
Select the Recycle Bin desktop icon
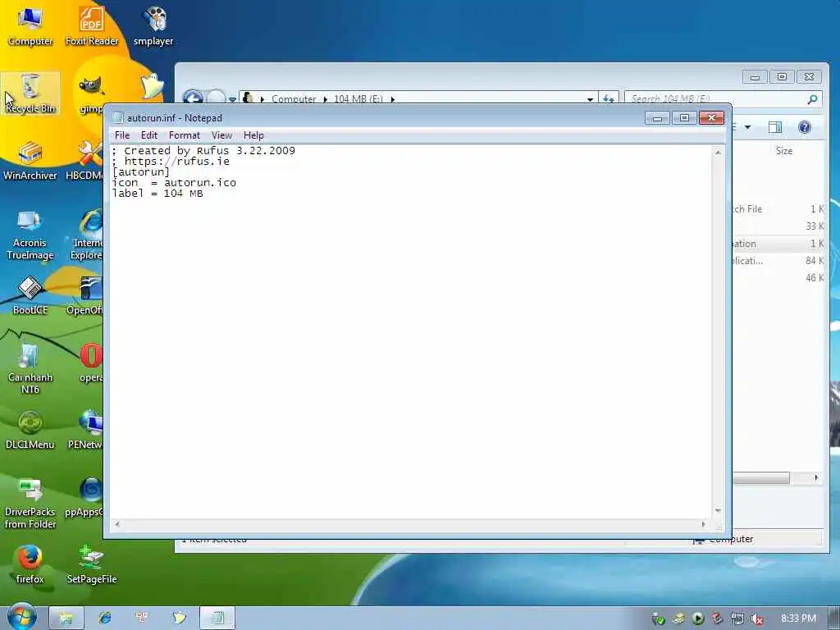30,94
